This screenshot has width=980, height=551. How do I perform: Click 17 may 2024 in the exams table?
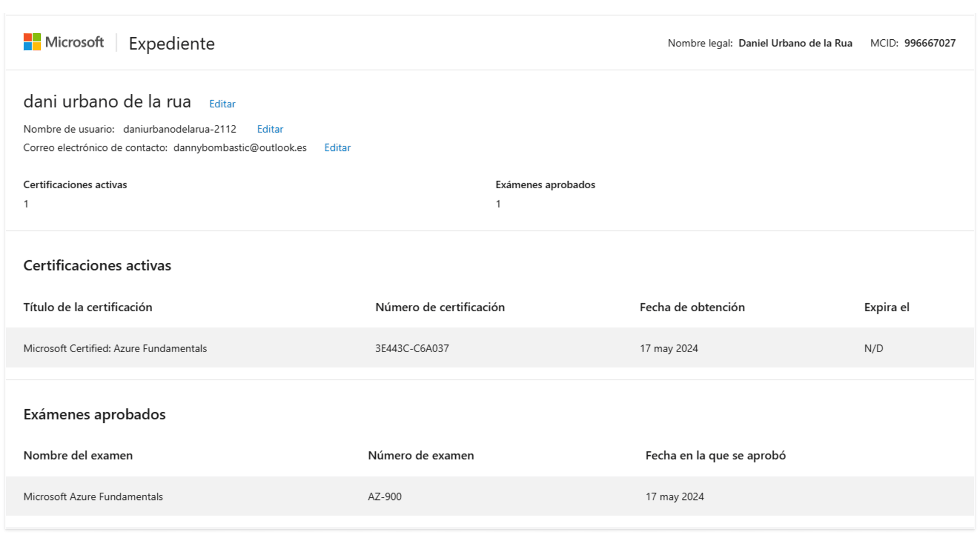[675, 496]
